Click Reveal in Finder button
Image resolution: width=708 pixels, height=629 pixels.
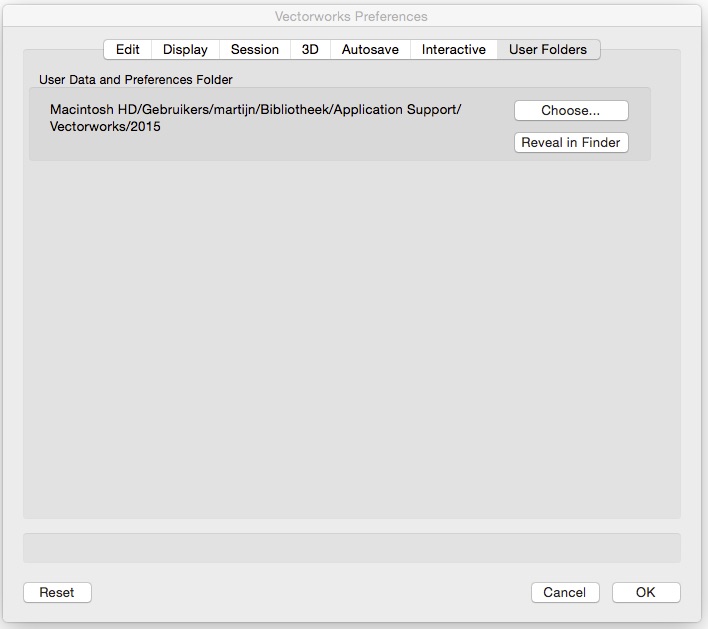click(x=571, y=143)
